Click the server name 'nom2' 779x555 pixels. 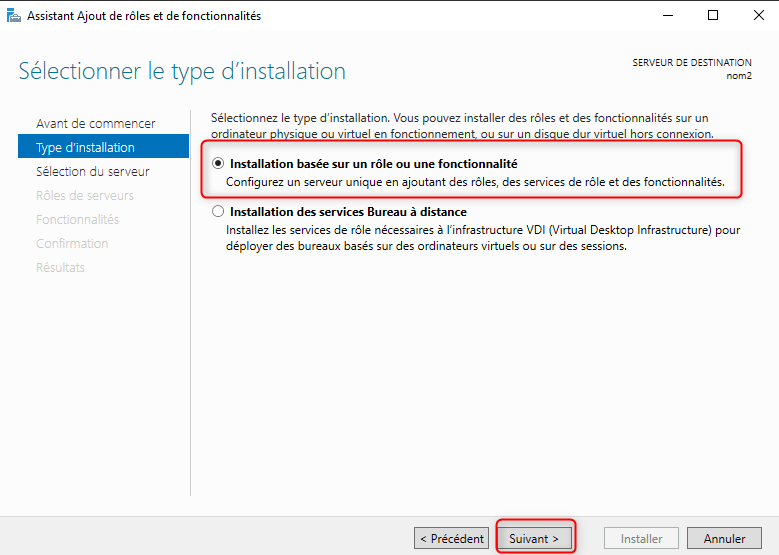point(739,76)
